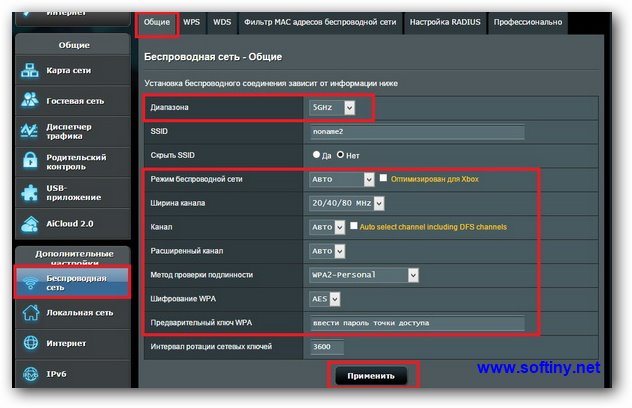This screenshot has width=632, height=408.
Task: Click the AiCloud 2.0 cloud icon
Action: coord(30,223)
